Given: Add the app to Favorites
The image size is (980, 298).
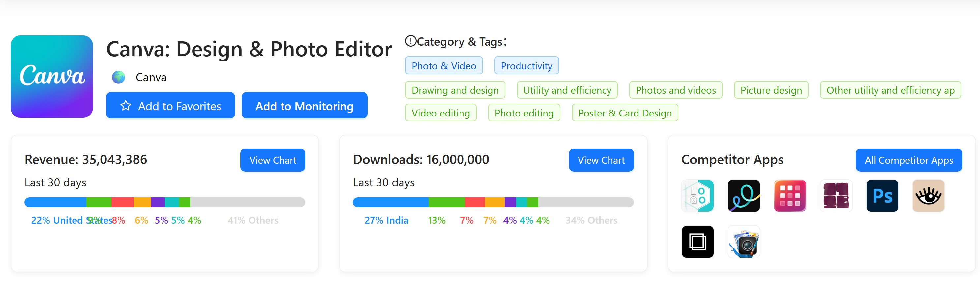Looking at the screenshot, I should tap(170, 106).
